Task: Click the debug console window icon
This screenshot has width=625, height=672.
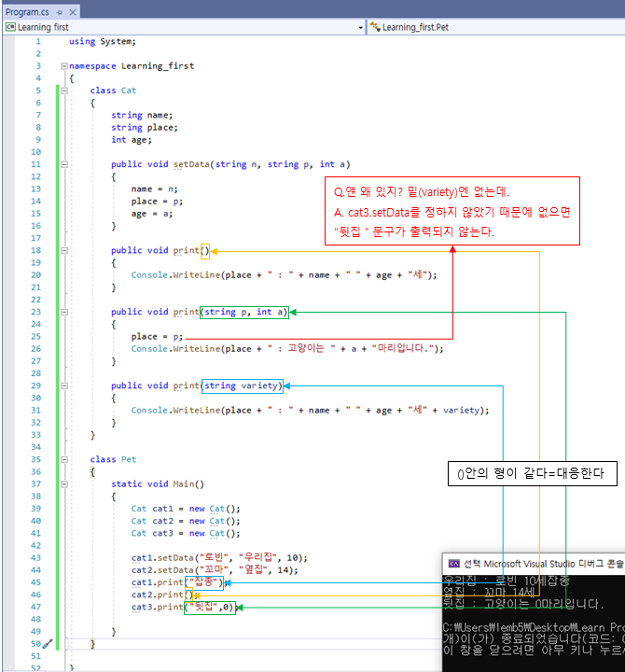Action: click(x=453, y=564)
